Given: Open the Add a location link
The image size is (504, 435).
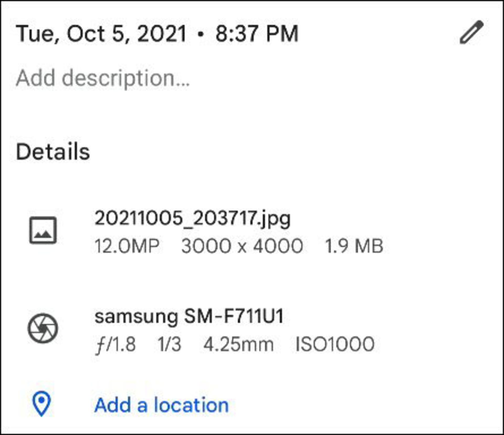Looking at the screenshot, I should [161, 405].
